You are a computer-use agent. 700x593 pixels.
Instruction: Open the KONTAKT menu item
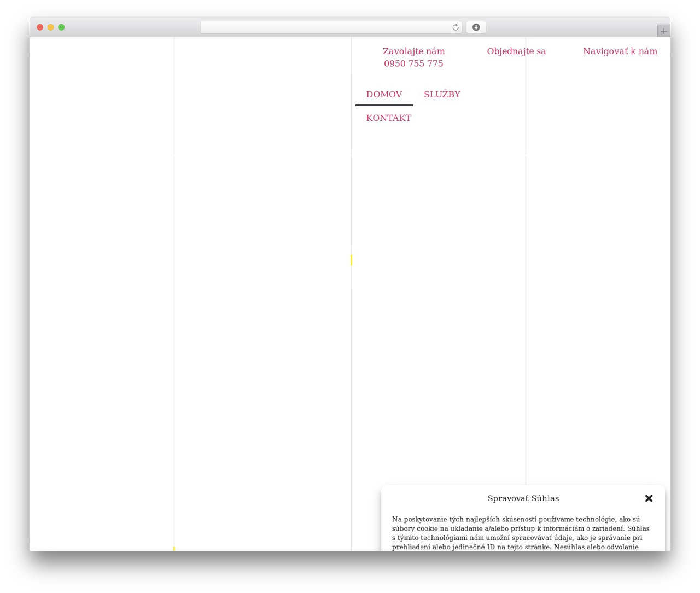pyautogui.click(x=389, y=118)
